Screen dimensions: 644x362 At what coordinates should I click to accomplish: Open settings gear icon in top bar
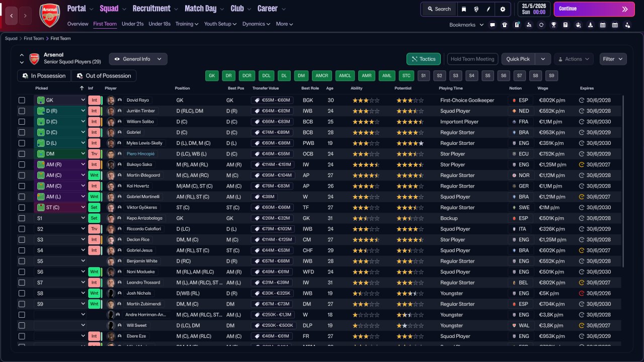[x=503, y=9]
